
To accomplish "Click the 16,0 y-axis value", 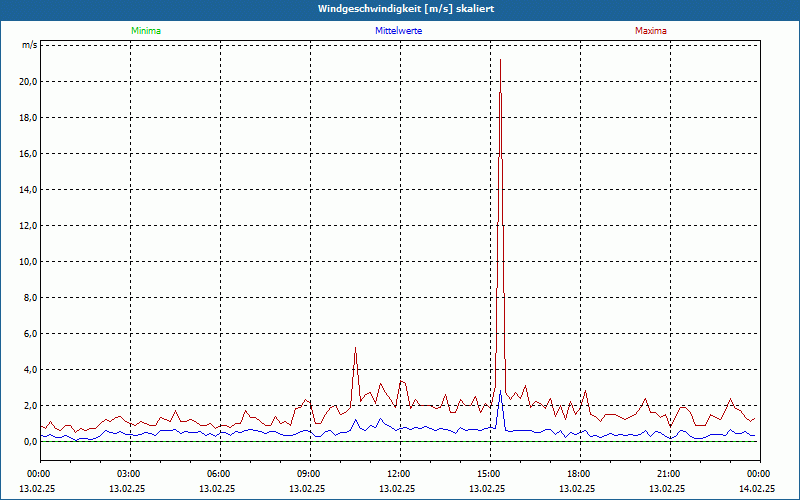I will tap(29, 154).
